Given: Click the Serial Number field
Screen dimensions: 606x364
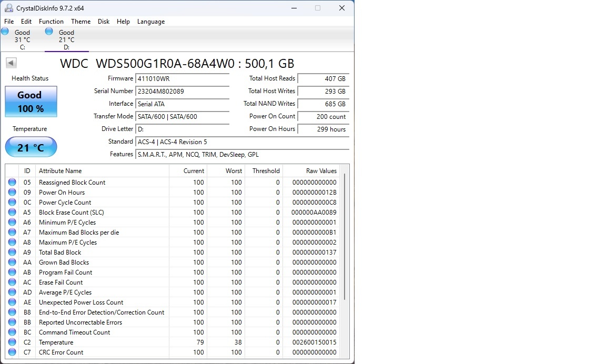Looking at the screenshot, I should click(x=183, y=91).
